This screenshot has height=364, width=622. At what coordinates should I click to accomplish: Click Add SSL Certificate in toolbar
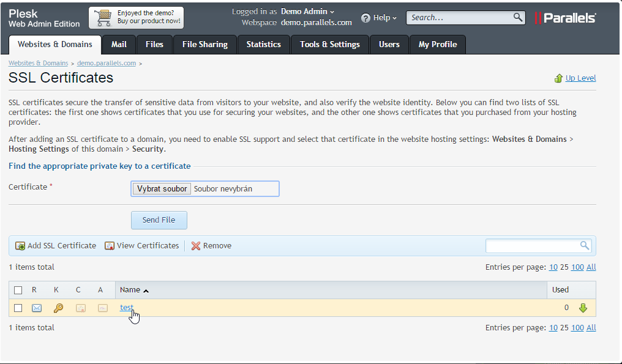point(56,245)
